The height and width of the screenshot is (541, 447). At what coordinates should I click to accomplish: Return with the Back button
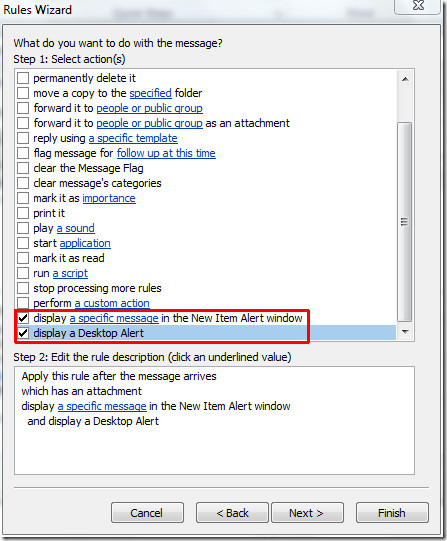[232, 513]
